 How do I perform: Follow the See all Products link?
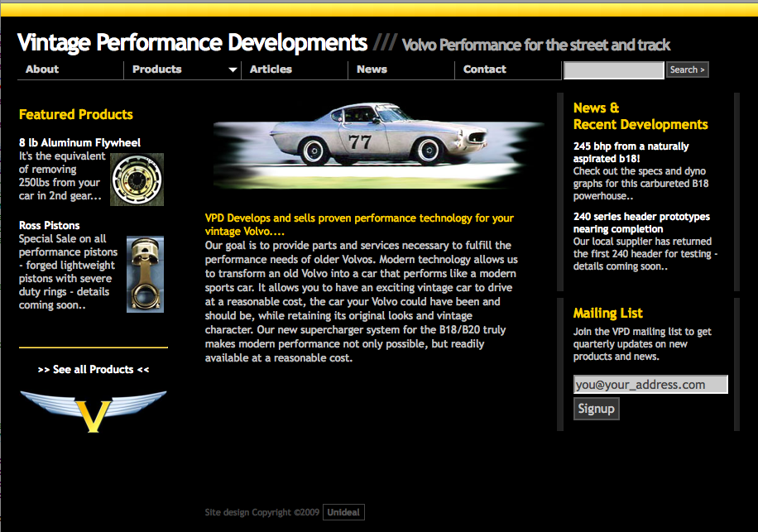pos(94,370)
